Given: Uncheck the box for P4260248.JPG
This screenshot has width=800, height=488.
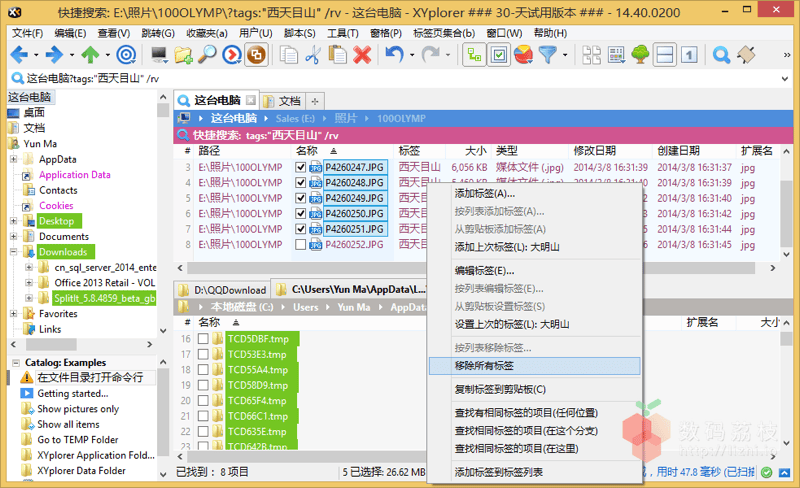Looking at the screenshot, I should [301, 182].
